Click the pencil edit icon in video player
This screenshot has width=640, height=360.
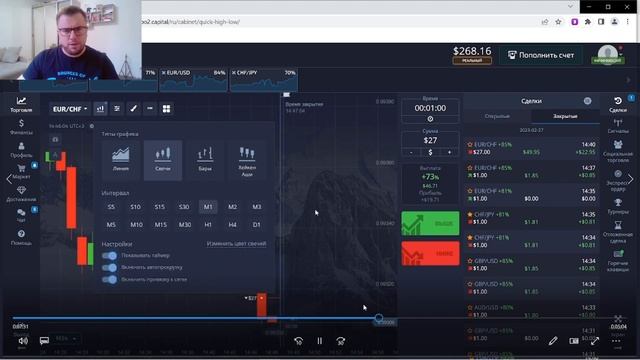553,340
